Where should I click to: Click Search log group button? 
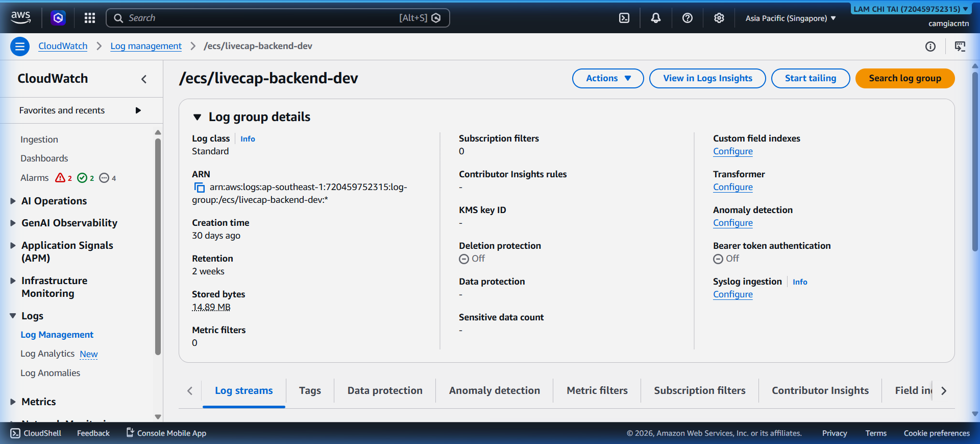(905, 78)
